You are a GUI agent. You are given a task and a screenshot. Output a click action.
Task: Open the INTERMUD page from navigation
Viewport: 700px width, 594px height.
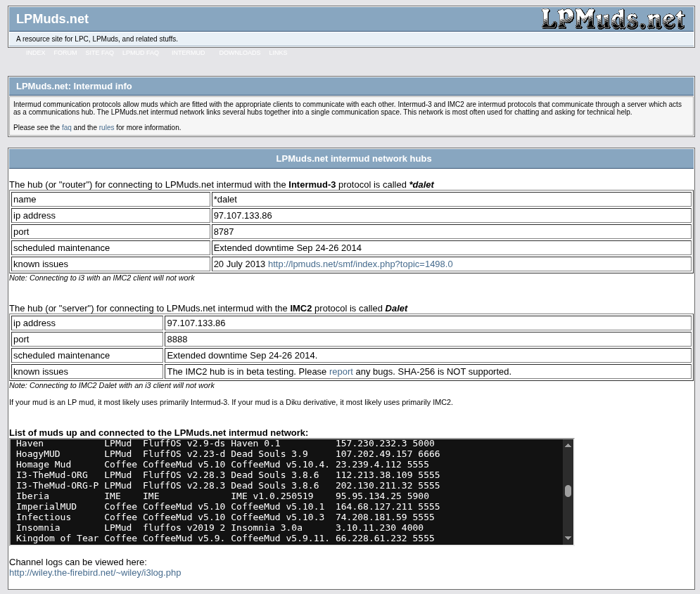(x=188, y=53)
